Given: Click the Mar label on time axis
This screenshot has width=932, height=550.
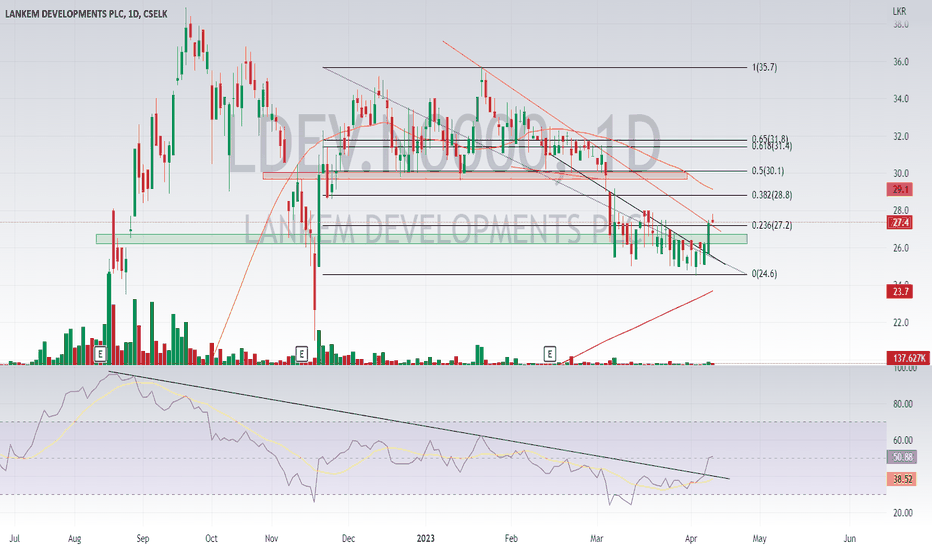Looking at the screenshot, I should [596, 539].
